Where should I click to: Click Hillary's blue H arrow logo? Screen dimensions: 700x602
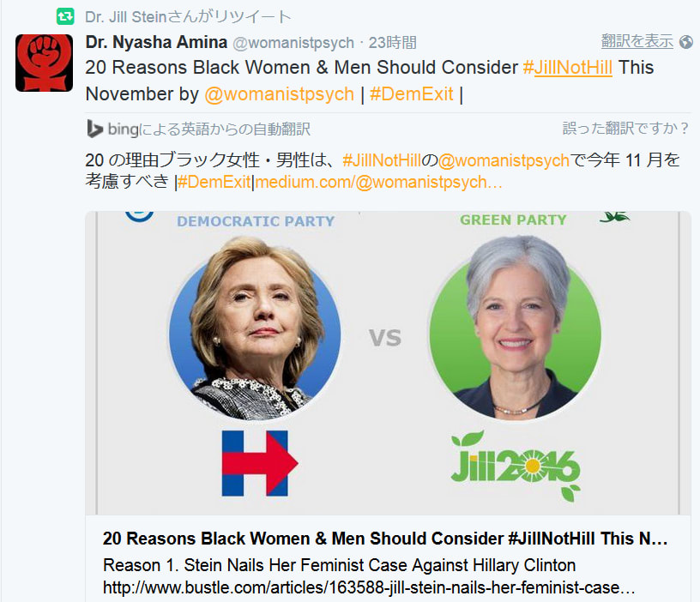click(260, 463)
